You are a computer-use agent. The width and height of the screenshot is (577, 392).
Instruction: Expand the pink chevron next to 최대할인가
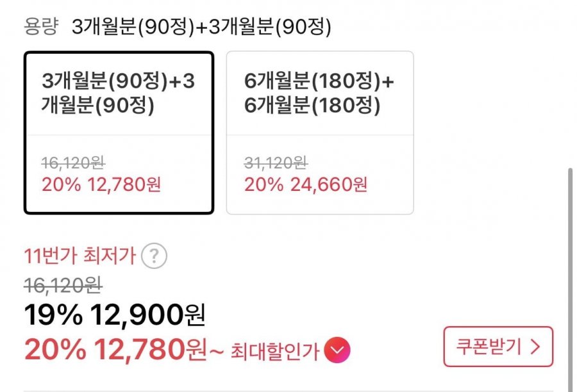(337, 350)
